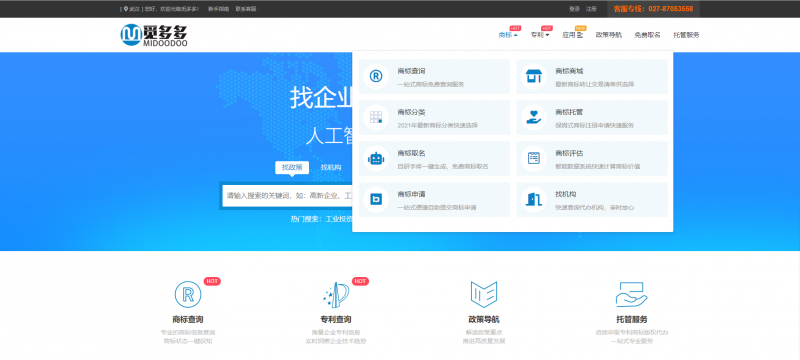Image resolution: width=800 pixels, height=360 pixels.
Task: Select the 商标分类 grid icon
Action: click(376, 117)
